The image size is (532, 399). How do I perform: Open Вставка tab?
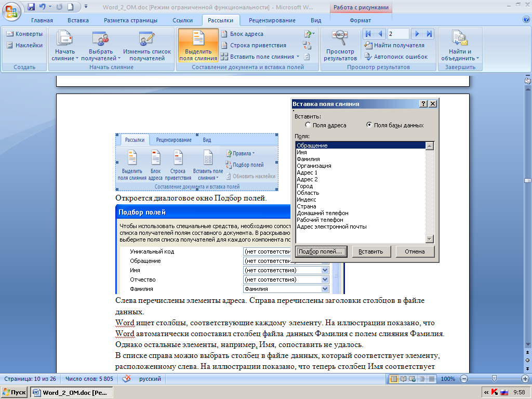click(78, 20)
